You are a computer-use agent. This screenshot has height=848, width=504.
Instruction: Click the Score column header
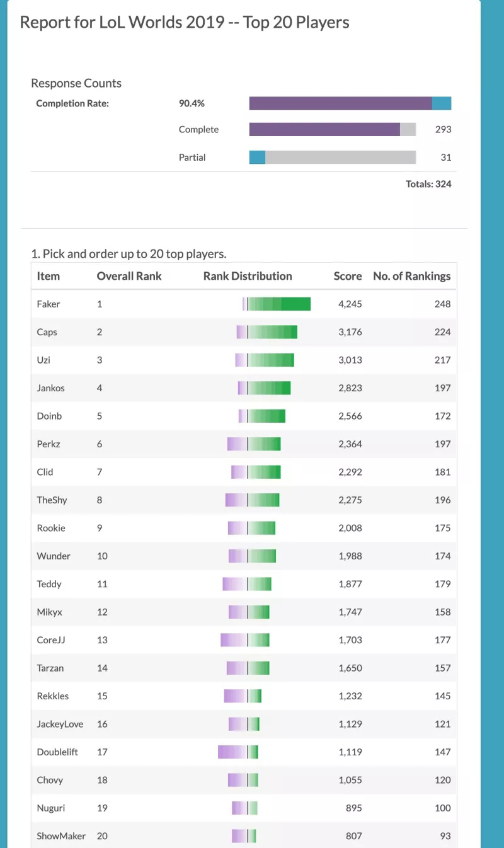tap(348, 276)
